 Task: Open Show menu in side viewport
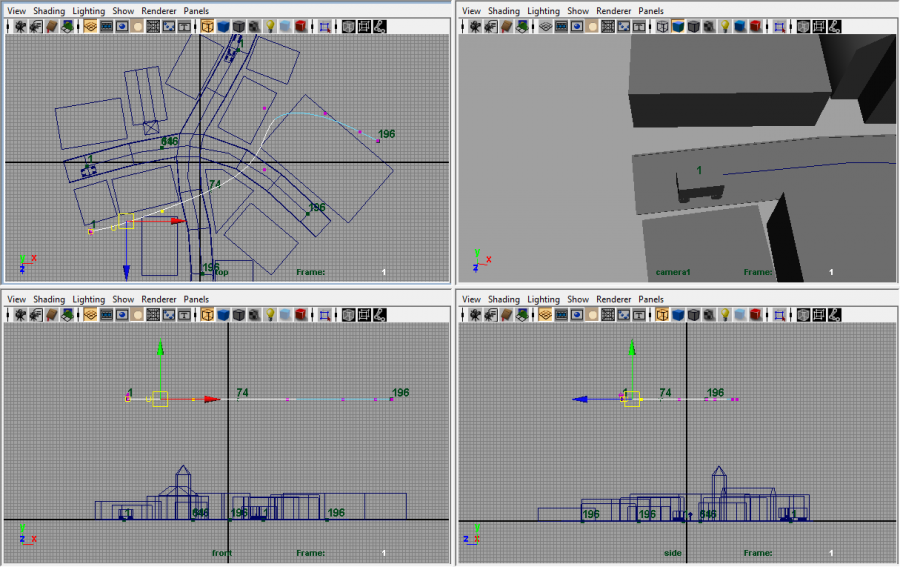tap(578, 299)
